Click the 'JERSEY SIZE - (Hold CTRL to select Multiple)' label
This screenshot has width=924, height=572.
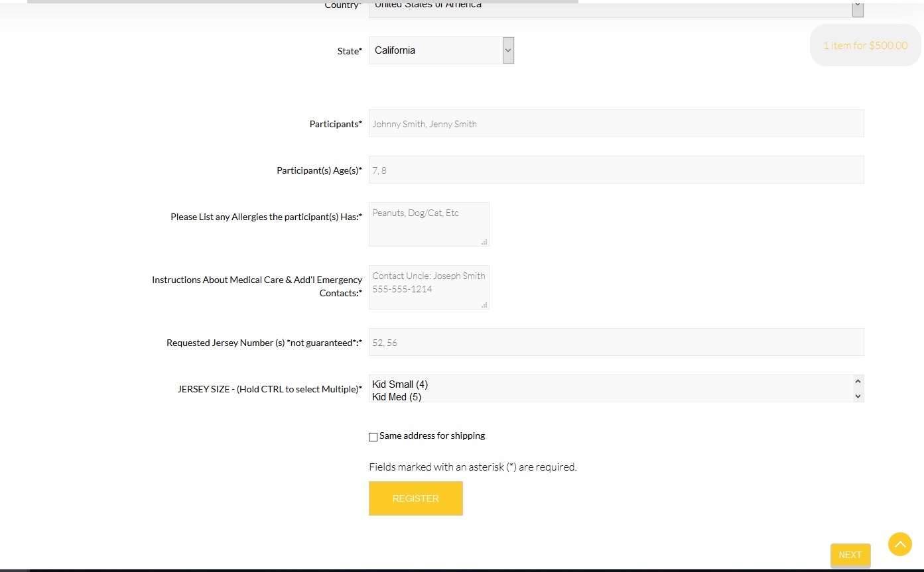pos(270,390)
